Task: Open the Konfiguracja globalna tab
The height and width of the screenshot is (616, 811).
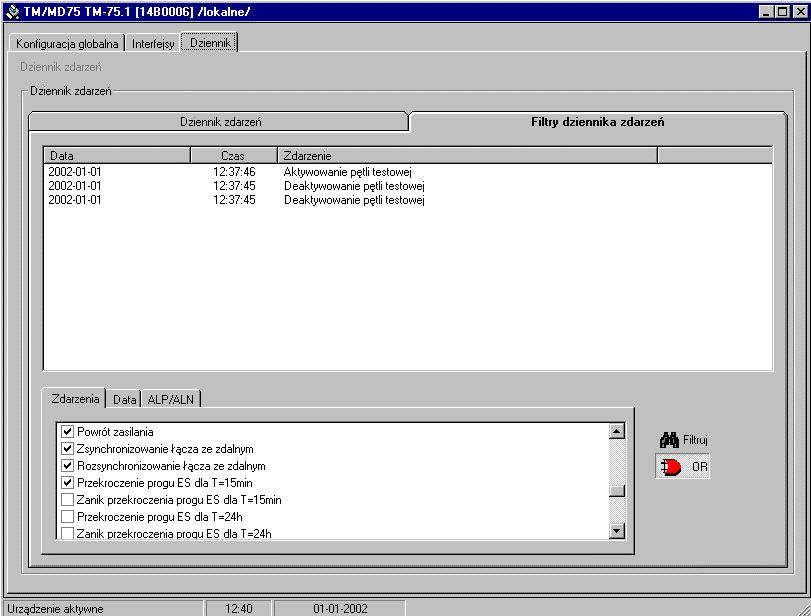Action: pyautogui.click(x=67, y=43)
